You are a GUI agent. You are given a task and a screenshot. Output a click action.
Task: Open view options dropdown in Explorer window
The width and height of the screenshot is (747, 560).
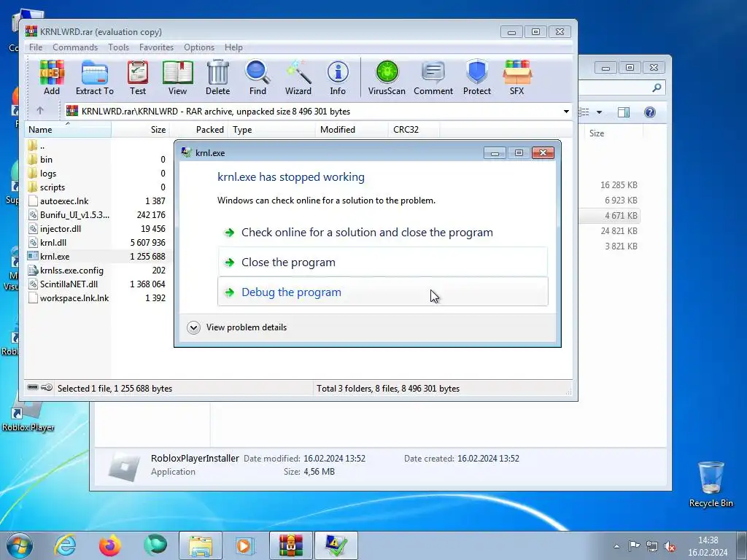pyautogui.click(x=600, y=112)
